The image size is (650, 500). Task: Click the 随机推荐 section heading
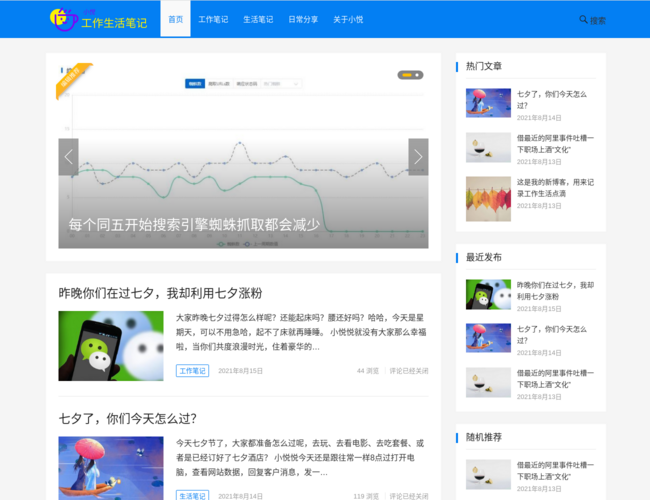click(x=484, y=437)
